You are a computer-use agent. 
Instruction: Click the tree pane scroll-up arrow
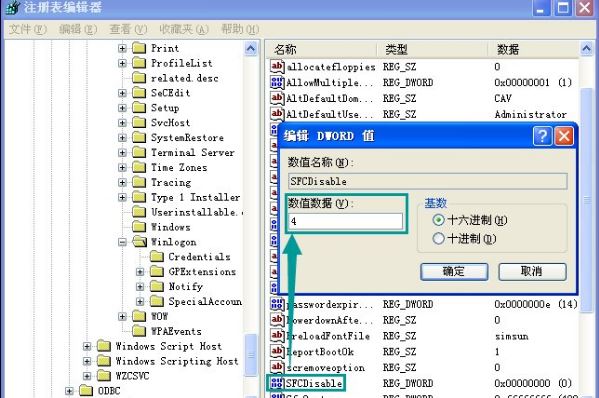251,49
